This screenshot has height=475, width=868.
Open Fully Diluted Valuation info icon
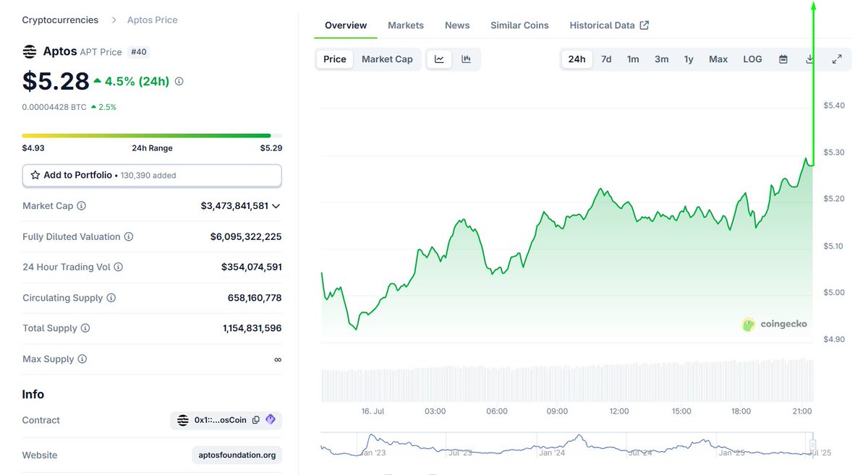(x=129, y=236)
